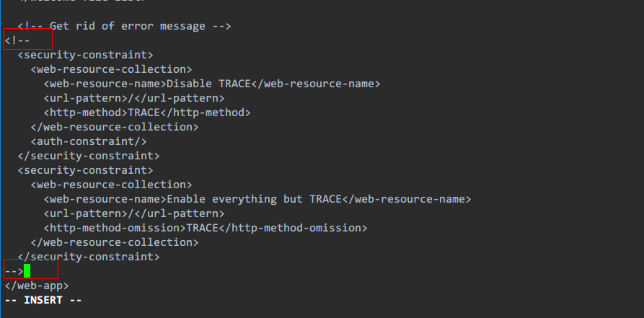Click web-resource-collection closing tag above auth-constraint
This screenshot has width=644, height=318.
click(x=115, y=127)
